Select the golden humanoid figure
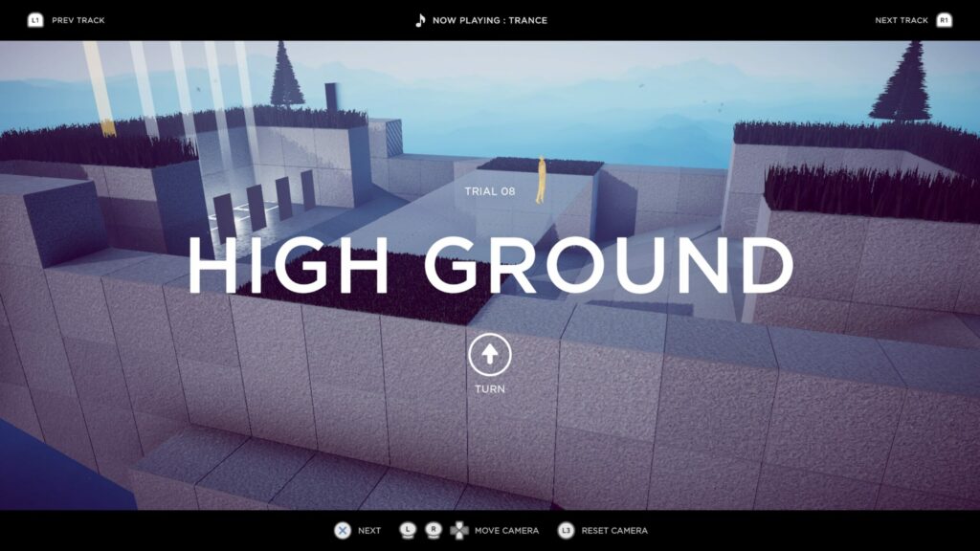The height and width of the screenshot is (551, 980). click(541, 180)
